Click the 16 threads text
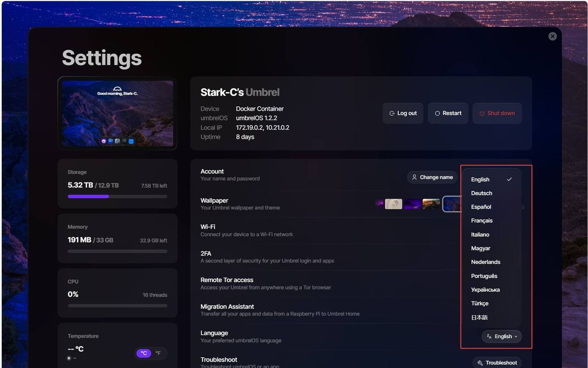The width and height of the screenshot is (588, 368). (155, 295)
